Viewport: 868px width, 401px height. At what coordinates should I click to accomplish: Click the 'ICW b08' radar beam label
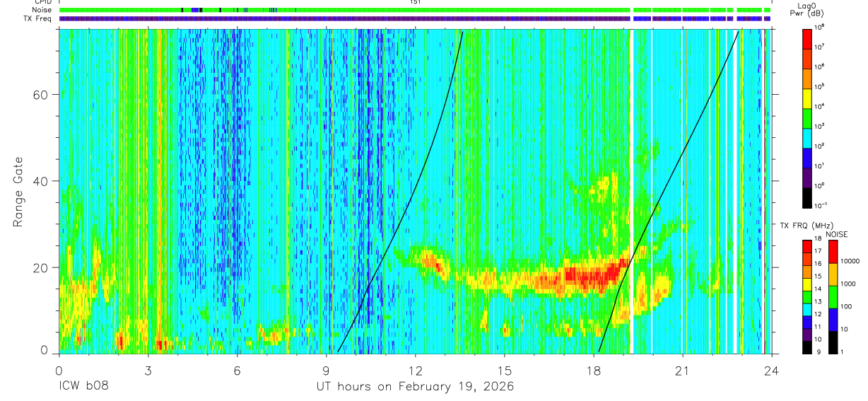[x=84, y=386]
